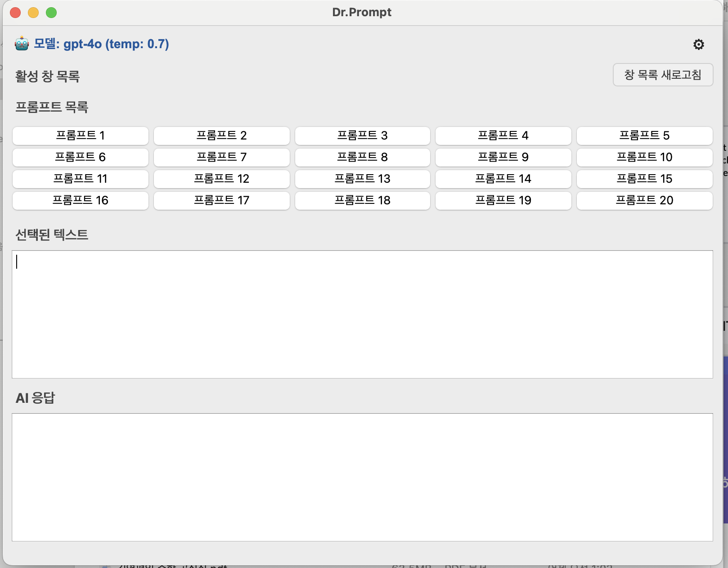Screen dimensions: 728x568
Task: Close the Dr.Prompt window
Action: pos(15,13)
